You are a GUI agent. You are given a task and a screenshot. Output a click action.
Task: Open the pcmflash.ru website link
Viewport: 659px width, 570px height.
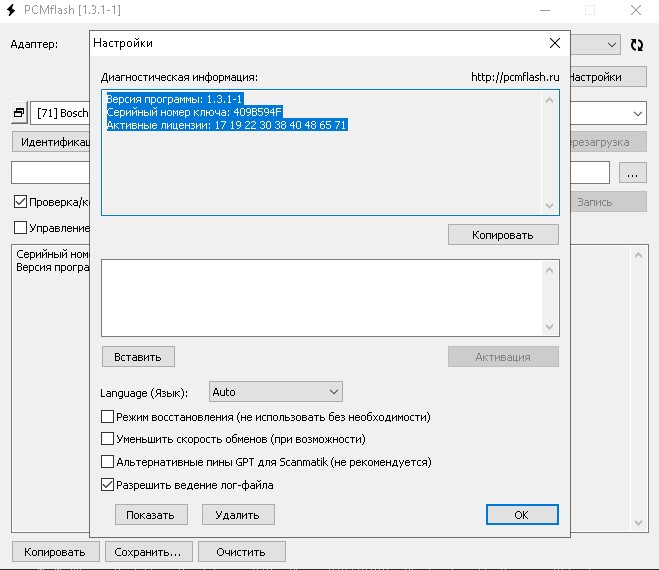coord(514,76)
